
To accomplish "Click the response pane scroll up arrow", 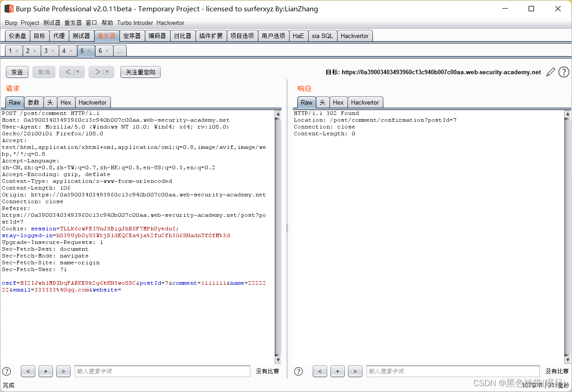I will (568, 114).
